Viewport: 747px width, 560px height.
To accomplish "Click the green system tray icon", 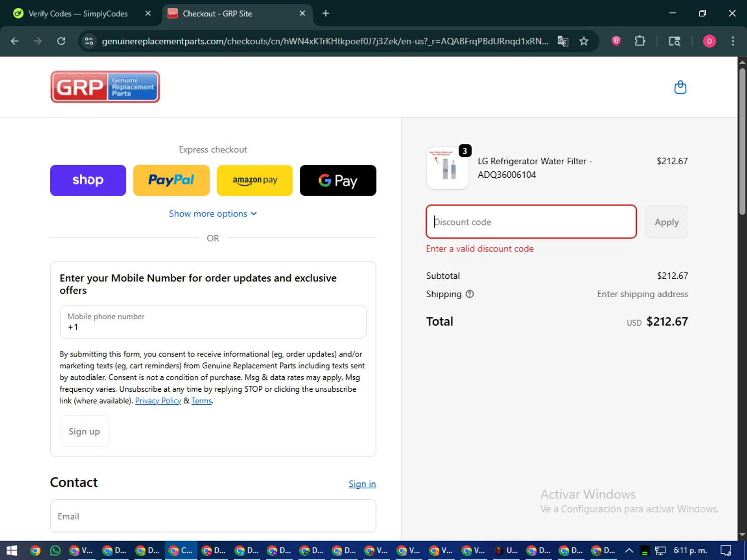I will [644, 551].
